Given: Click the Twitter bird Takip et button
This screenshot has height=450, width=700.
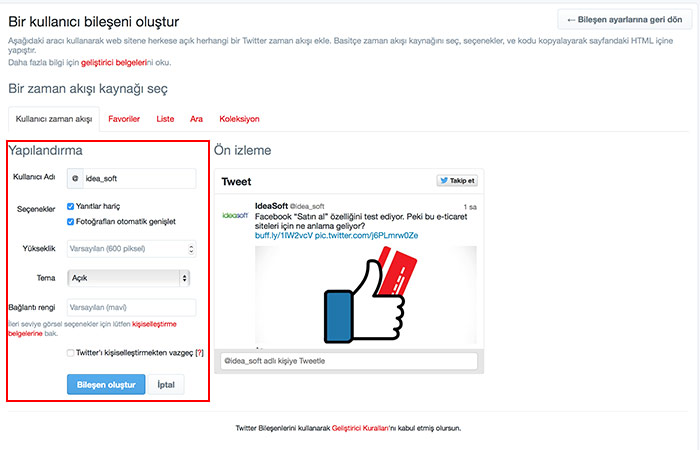Looking at the screenshot, I should coord(457,180).
